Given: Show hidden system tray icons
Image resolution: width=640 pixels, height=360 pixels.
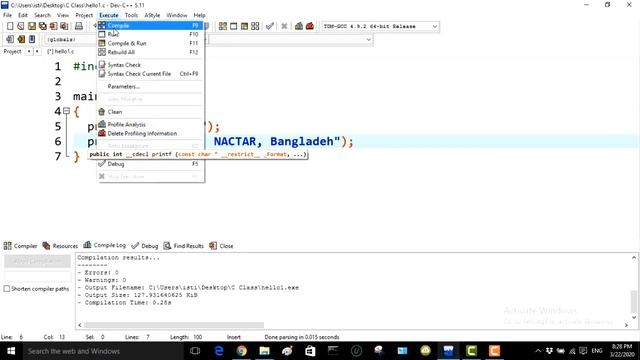Looking at the screenshot, I should [x=538, y=351].
